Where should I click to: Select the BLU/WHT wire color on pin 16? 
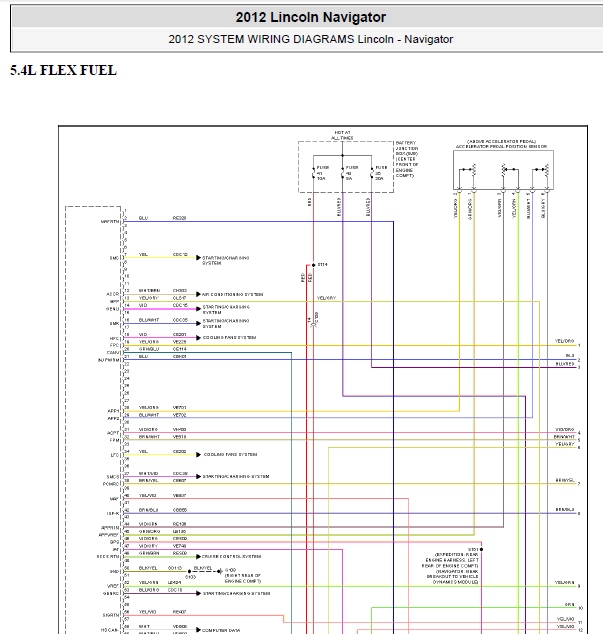(x=149, y=320)
